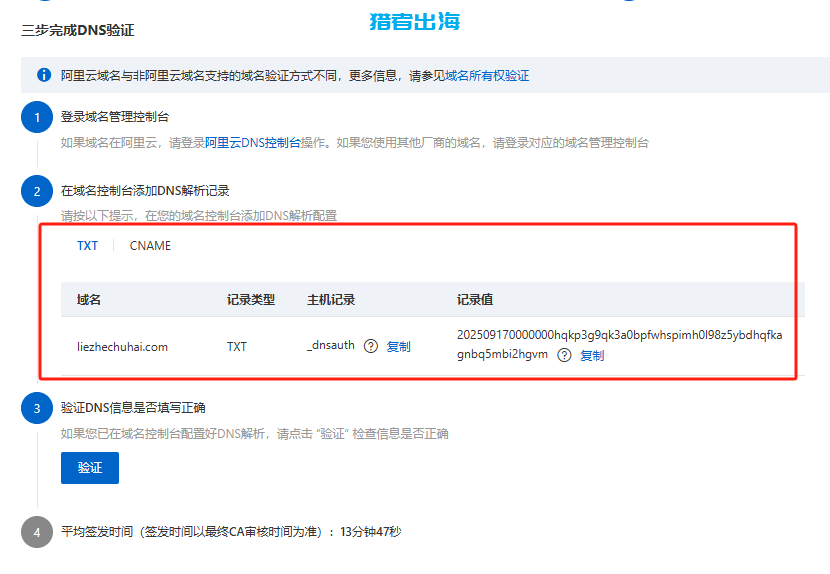
Task: Copy the _dnsauth host record
Action: 398,346
